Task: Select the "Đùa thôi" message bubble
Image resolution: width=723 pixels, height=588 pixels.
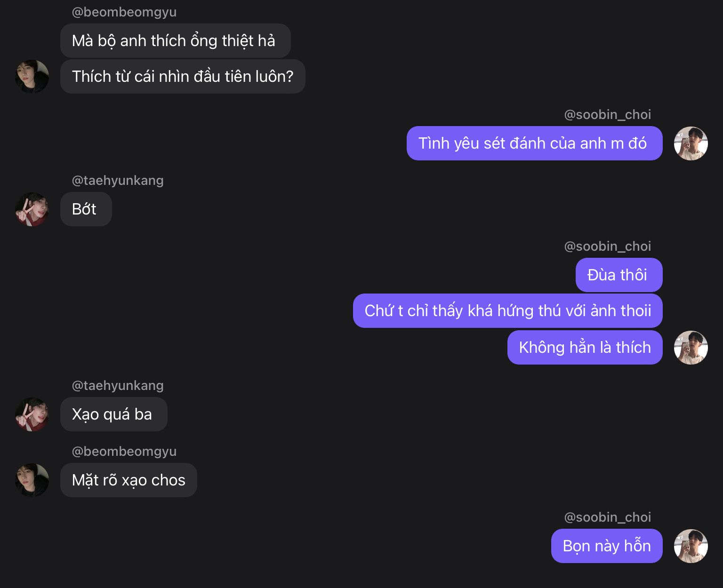Action: click(619, 275)
